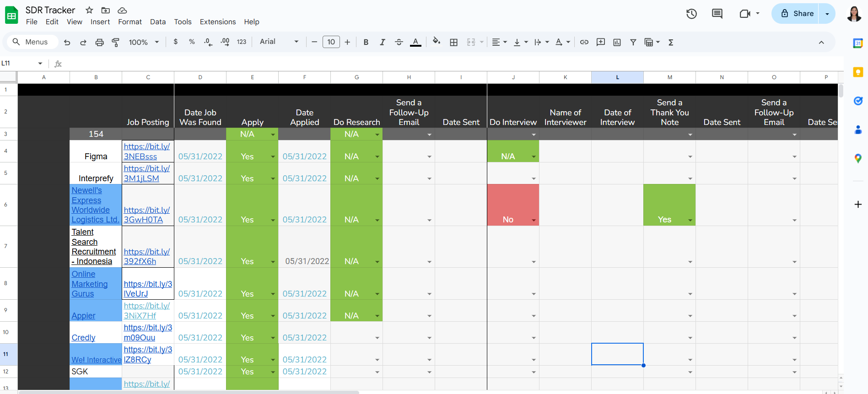Open version history clock icon

[691, 14]
